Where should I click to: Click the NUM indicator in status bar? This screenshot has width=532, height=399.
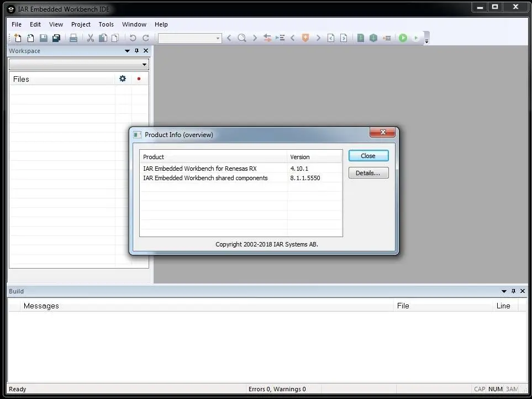point(496,389)
